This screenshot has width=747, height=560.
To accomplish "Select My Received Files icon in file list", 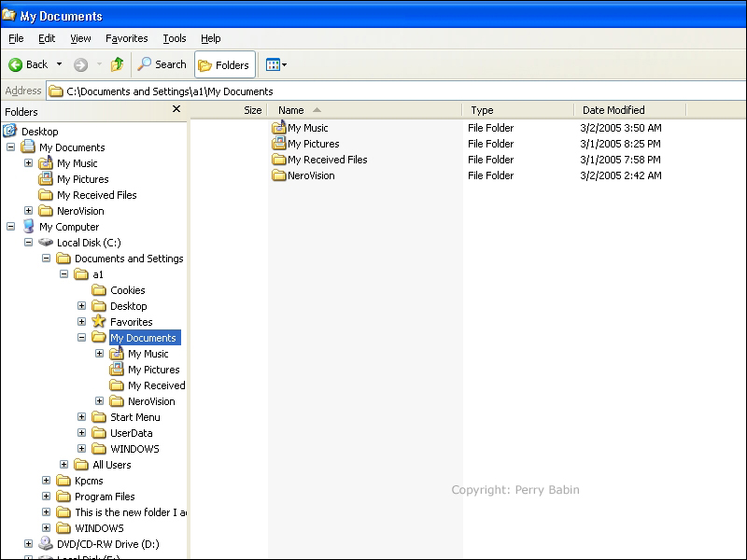I will tap(278, 160).
